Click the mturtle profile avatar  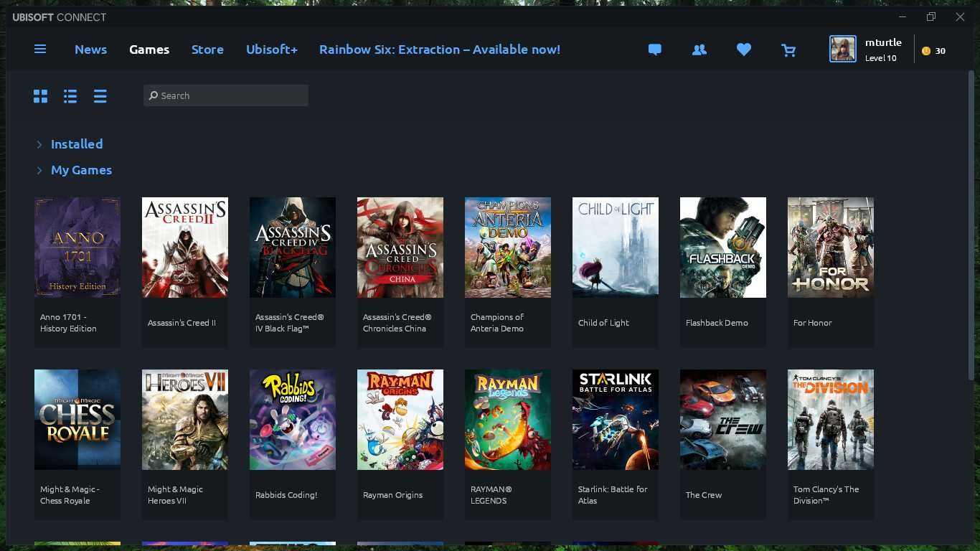click(843, 50)
